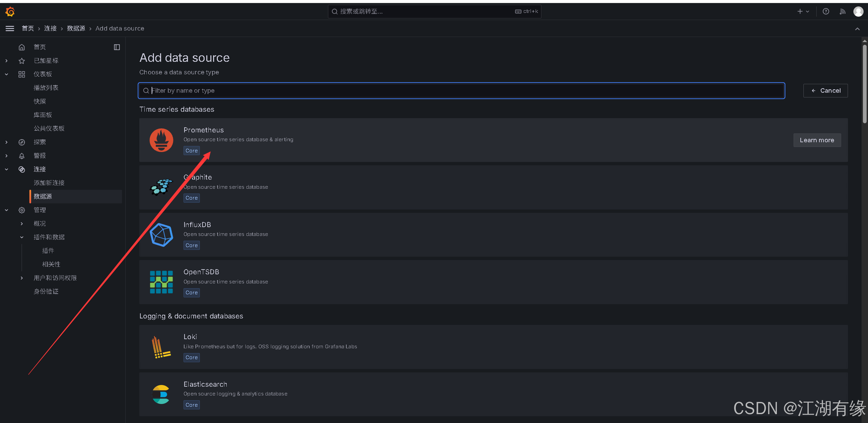Open 库面板 in the sidebar
Image resolution: width=868 pixels, height=423 pixels.
(43, 115)
